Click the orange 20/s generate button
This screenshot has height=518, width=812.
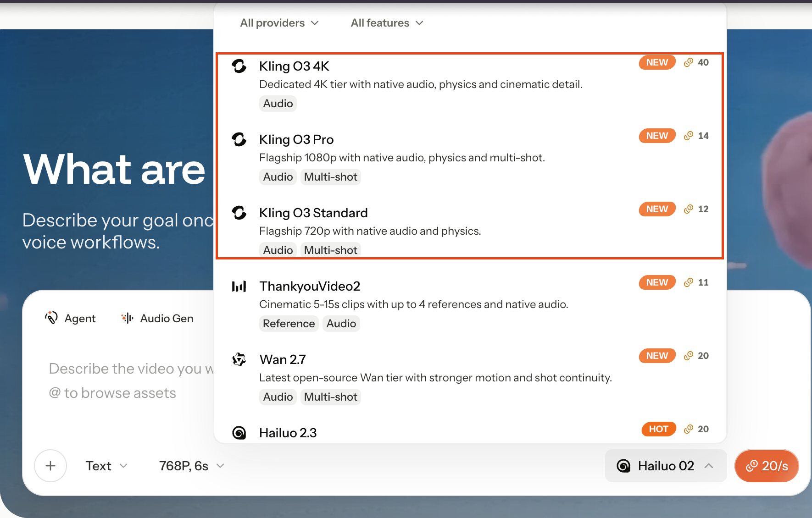pyautogui.click(x=767, y=466)
